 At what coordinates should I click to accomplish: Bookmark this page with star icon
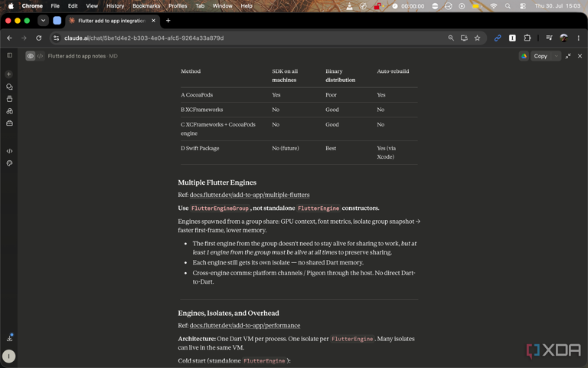click(477, 38)
